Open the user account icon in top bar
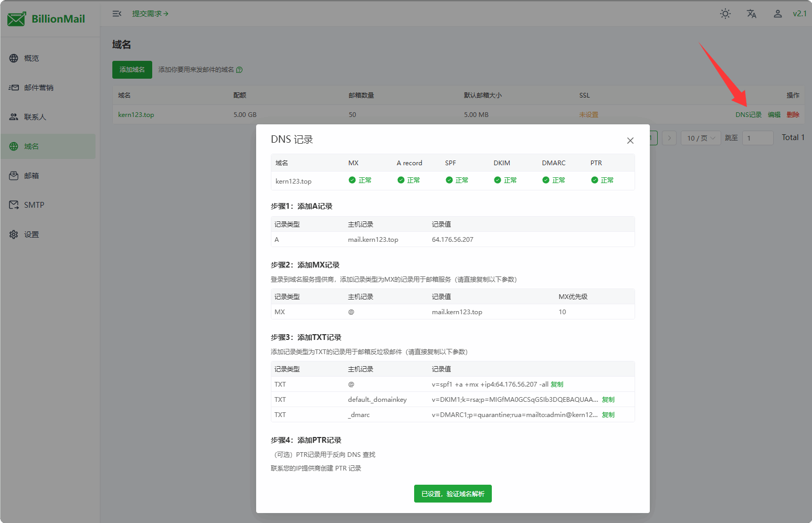The height and width of the screenshot is (523, 812). [x=777, y=14]
